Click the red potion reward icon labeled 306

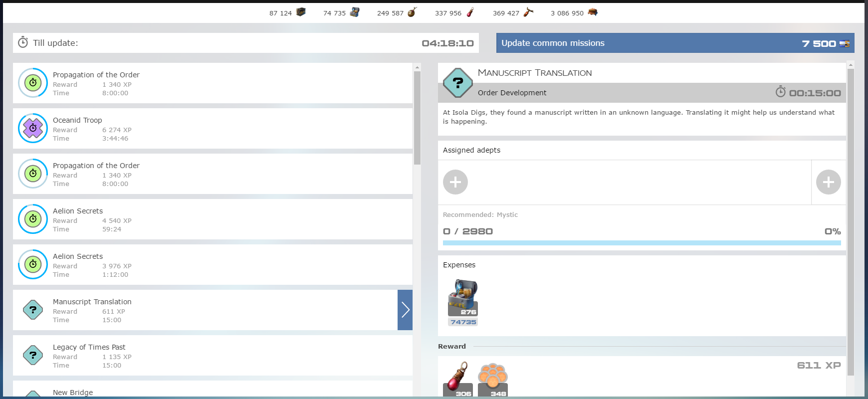point(458,379)
